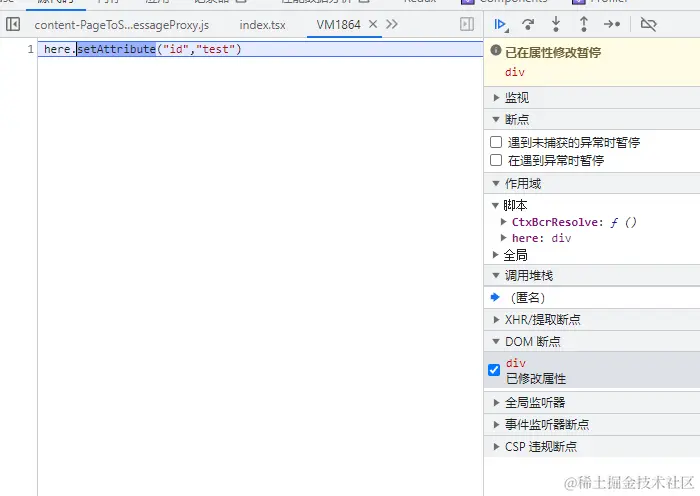Screen dimensions: 700x496
Task: Collapse the DOM 断点 section
Action: click(592, 342)
